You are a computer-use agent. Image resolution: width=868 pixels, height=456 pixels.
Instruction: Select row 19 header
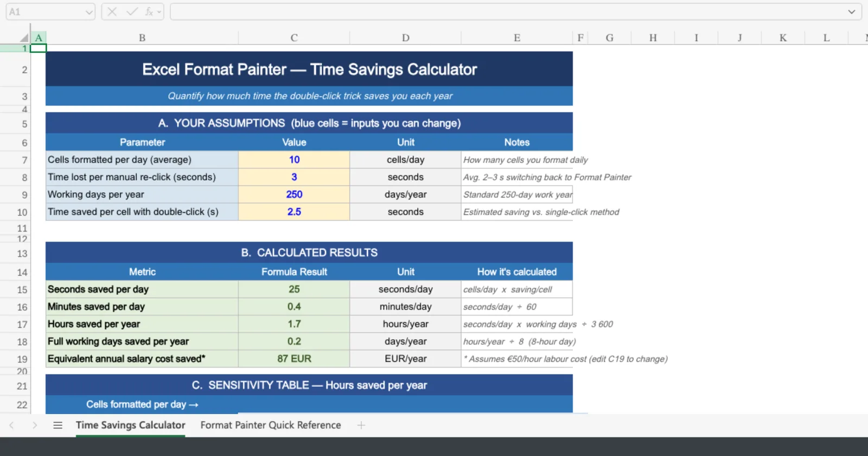point(15,359)
